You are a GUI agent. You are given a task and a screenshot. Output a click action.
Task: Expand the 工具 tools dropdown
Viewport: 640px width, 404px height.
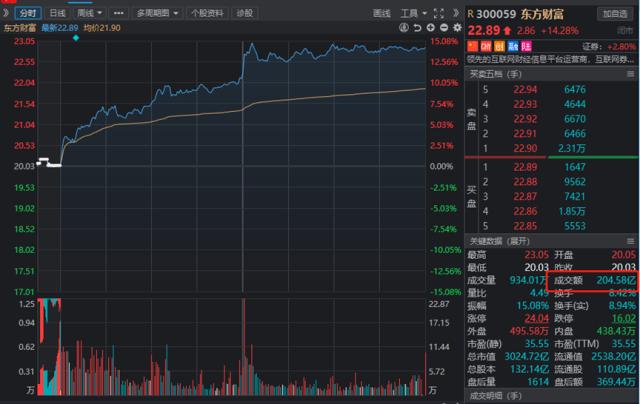coord(412,13)
